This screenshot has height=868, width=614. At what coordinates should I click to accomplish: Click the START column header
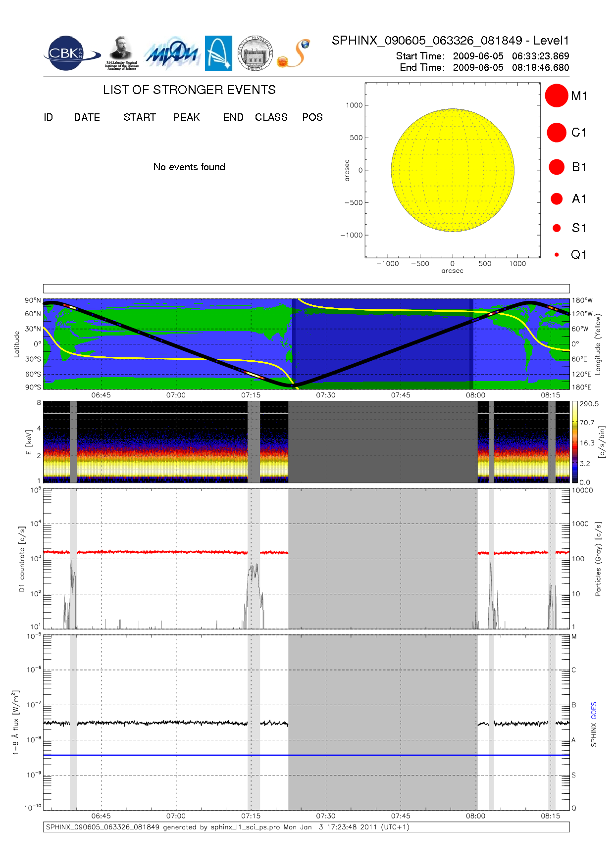pyautogui.click(x=140, y=117)
